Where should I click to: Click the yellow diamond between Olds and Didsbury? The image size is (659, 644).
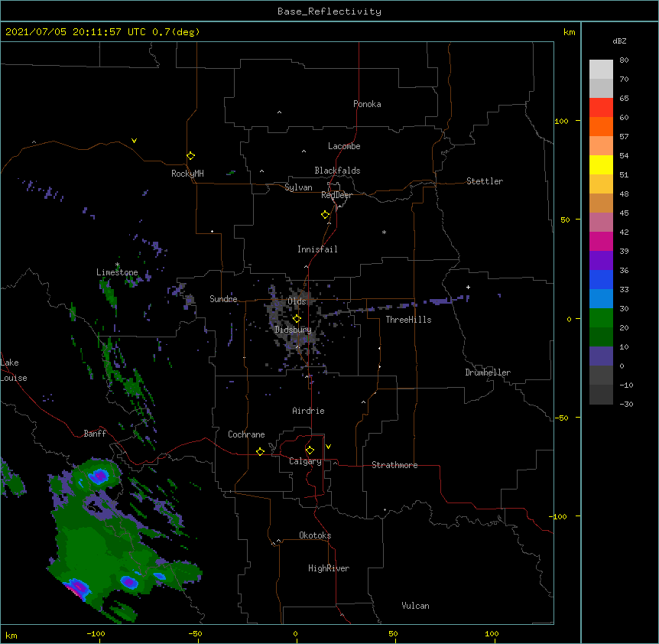coord(297,319)
